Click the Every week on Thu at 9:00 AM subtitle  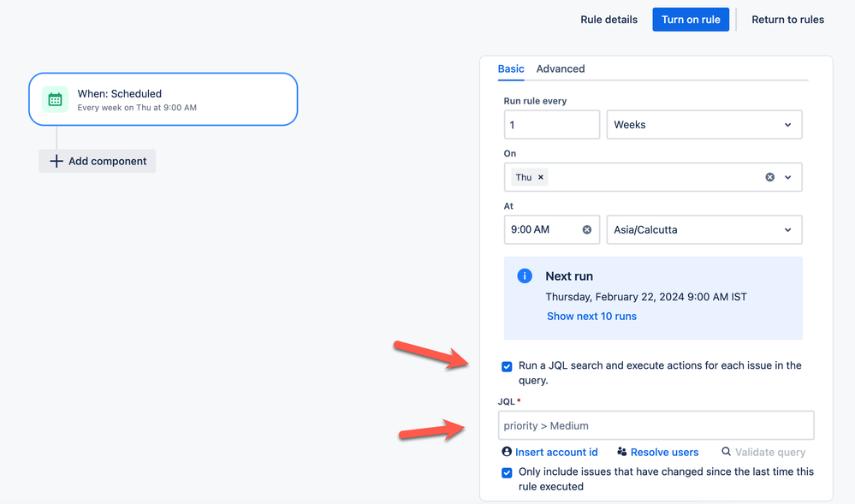point(137,108)
